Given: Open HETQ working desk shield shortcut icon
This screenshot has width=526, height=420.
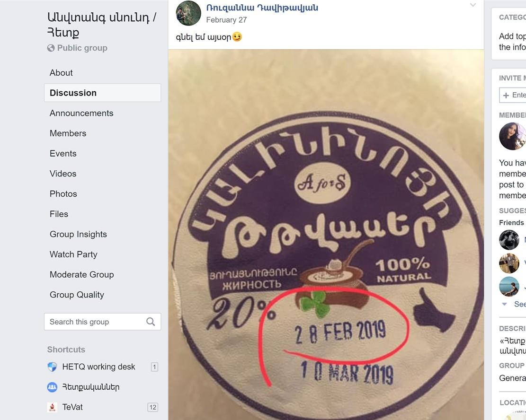Looking at the screenshot, I should 52,367.
